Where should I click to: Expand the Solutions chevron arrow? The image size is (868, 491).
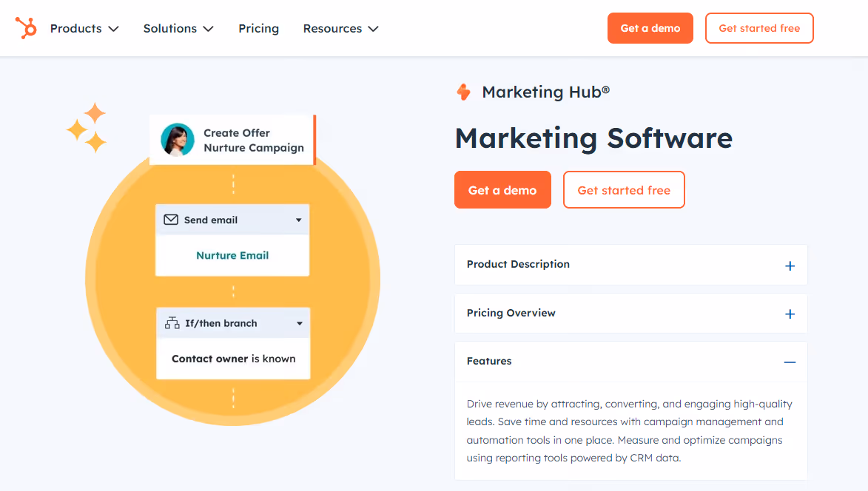[208, 29]
